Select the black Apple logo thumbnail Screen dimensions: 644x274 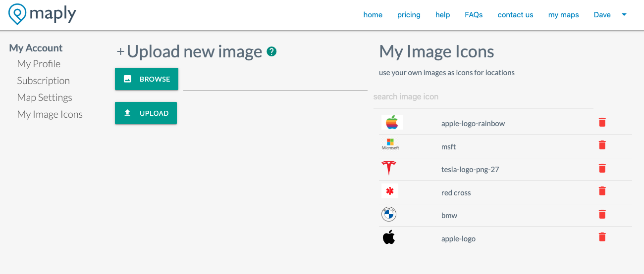click(389, 237)
